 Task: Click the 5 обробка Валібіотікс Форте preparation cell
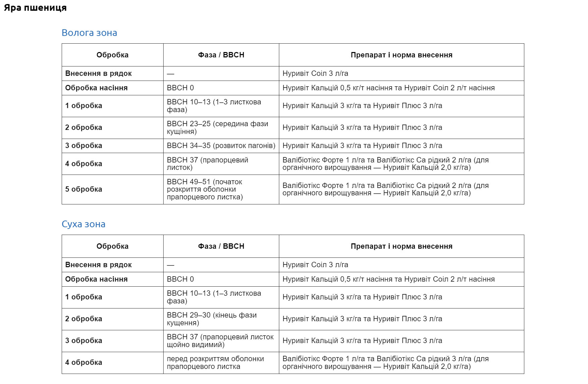402,189
